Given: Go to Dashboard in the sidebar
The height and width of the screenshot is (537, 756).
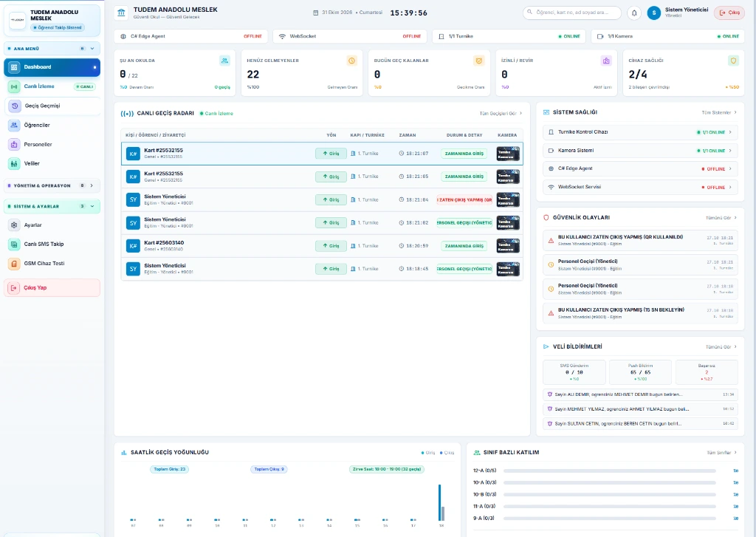Looking at the screenshot, I should coord(52,67).
